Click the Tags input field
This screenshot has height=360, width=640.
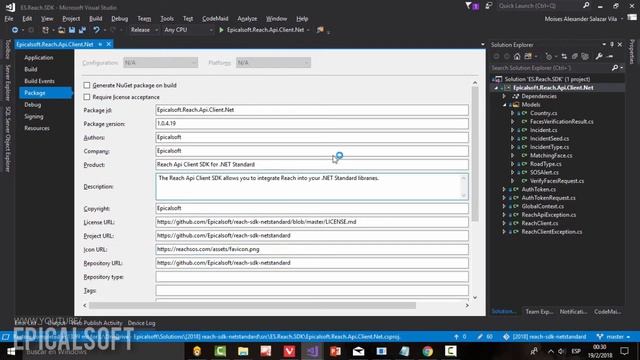[x=312, y=291]
